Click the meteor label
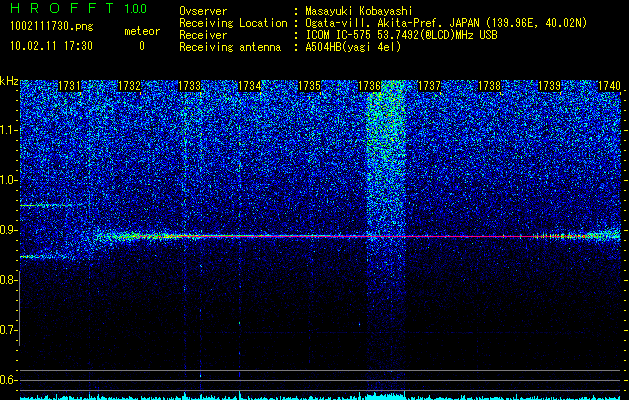The width and height of the screenshot is (629, 400). [142, 31]
